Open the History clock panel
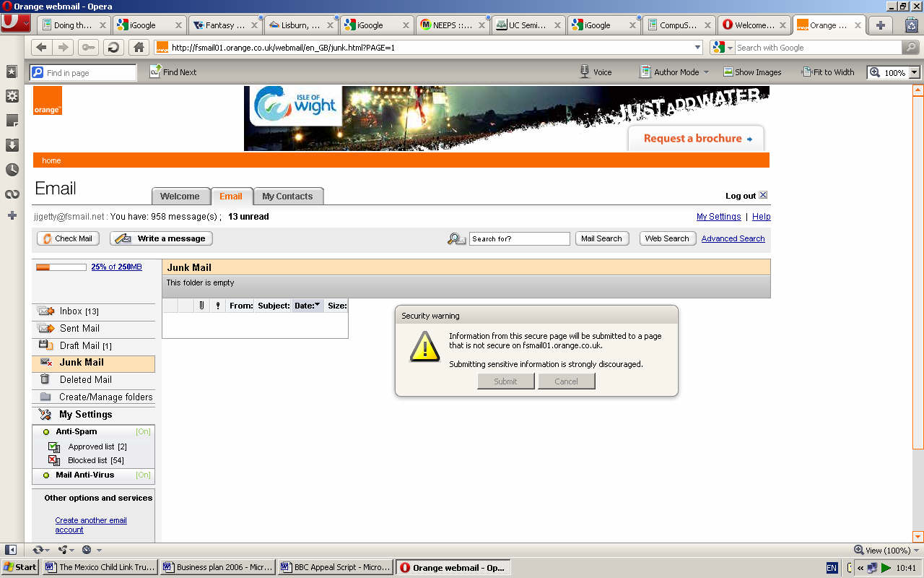924x578 pixels. [x=12, y=170]
